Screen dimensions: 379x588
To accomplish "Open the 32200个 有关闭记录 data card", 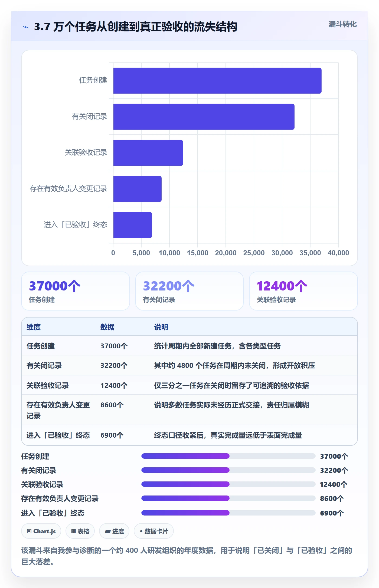I will [x=190, y=291].
